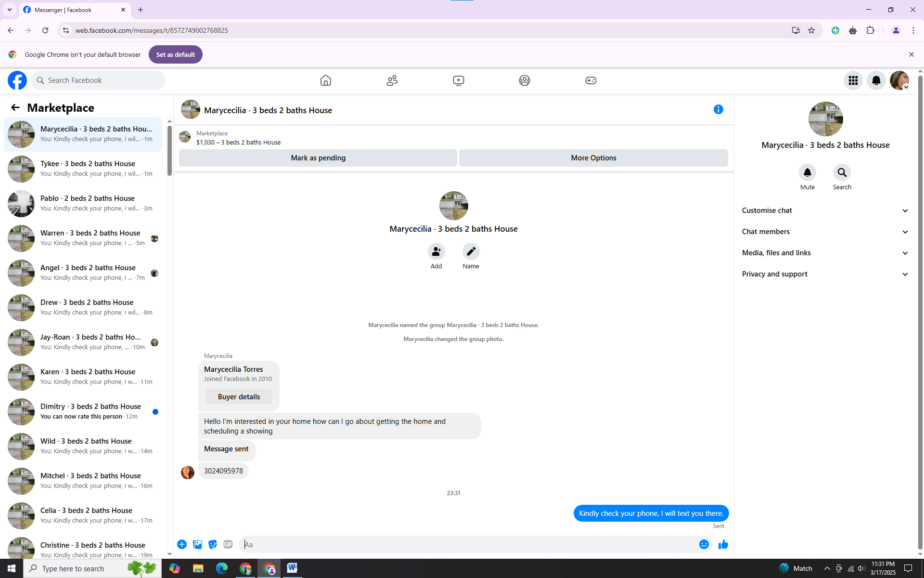Viewport: 924px width, 578px height.
Task: Click the page vertical scrollbar
Action: 920,313
